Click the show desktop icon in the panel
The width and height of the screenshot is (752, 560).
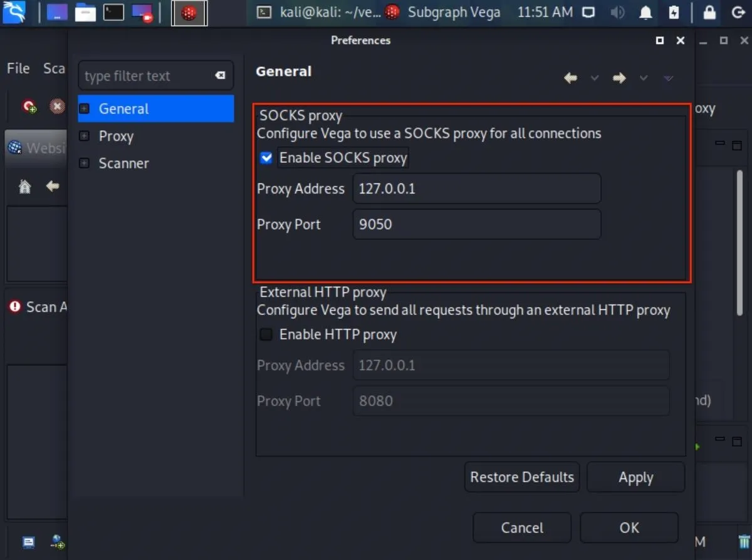click(x=56, y=12)
